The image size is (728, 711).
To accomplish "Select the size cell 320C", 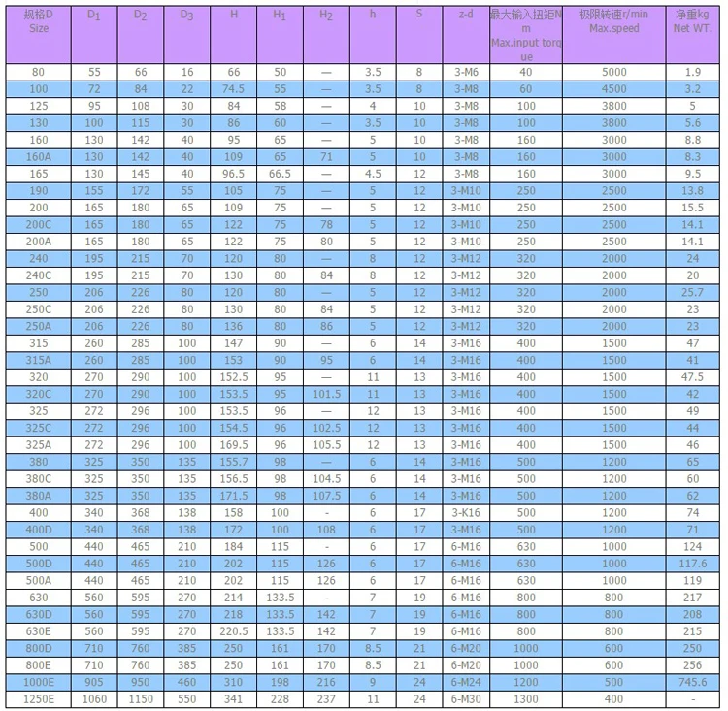I will [39, 394].
